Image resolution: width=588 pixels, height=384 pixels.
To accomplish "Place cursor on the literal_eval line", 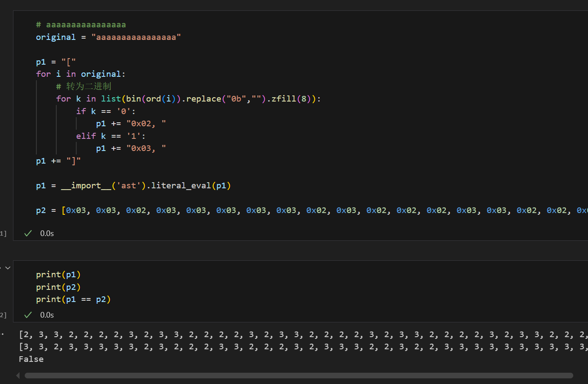I will pos(133,186).
